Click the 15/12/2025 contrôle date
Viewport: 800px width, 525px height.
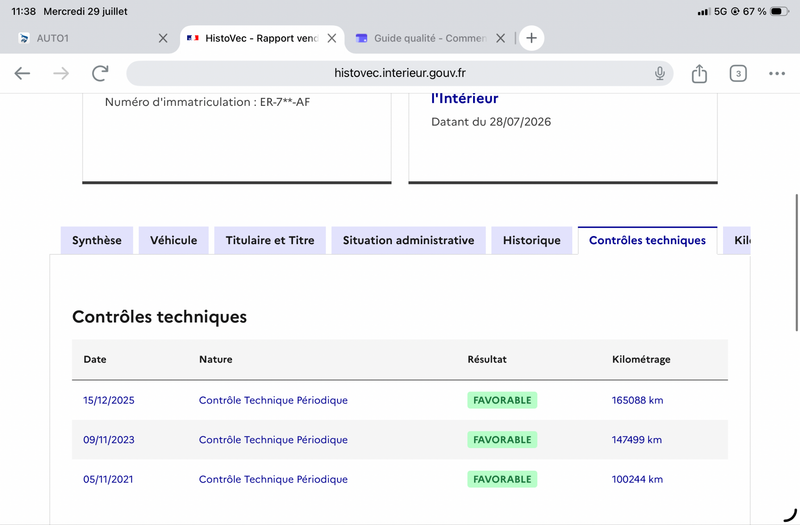109,401
